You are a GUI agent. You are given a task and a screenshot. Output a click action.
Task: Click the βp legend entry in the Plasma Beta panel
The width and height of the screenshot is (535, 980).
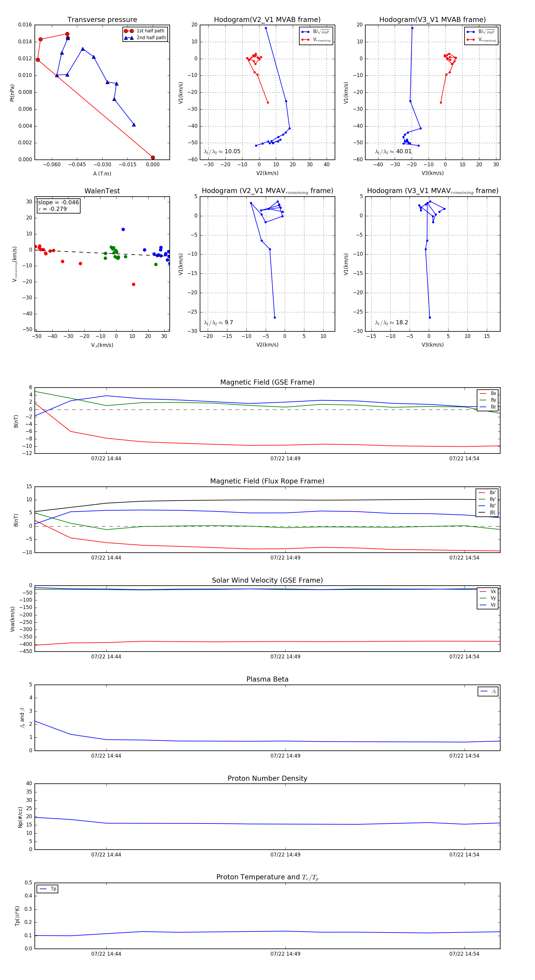coord(488,691)
